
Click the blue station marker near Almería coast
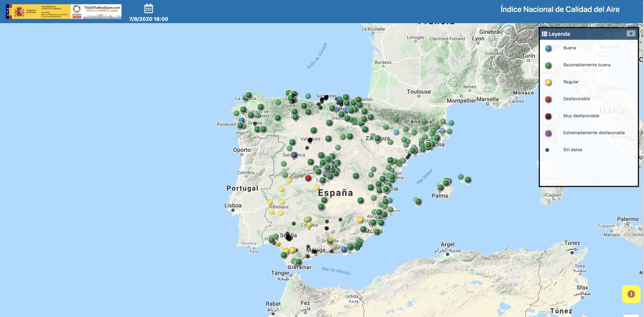coord(344,249)
